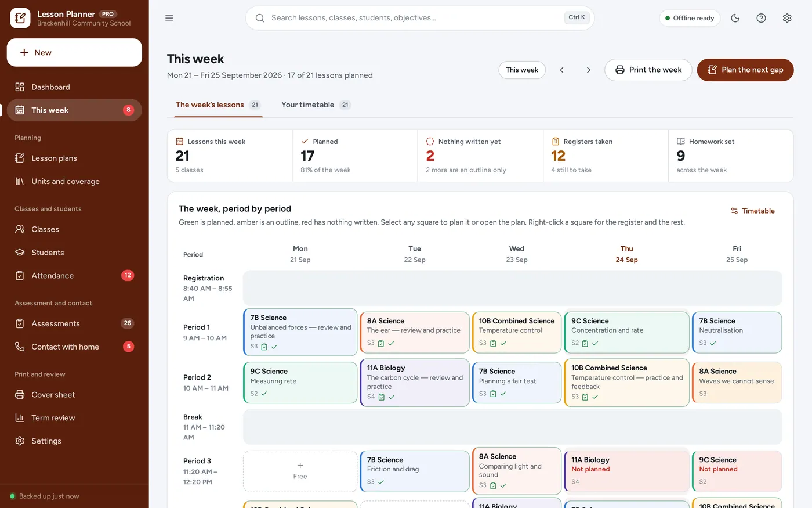Open the 11A Biology Not planned lesson

pyautogui.click(x=626, y=471)
